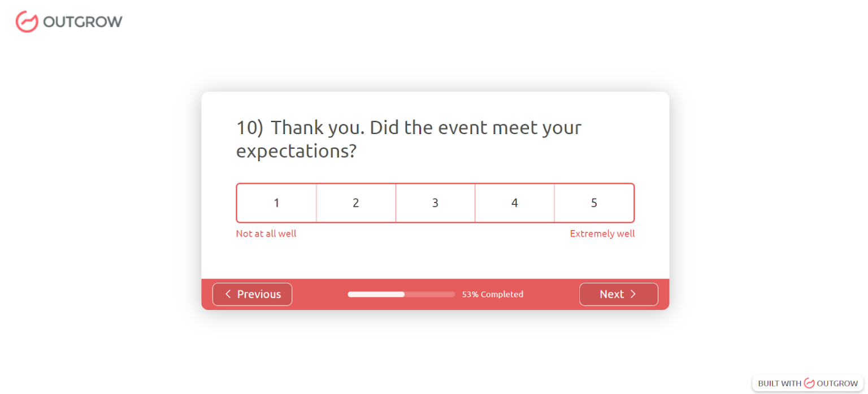
Task: Choose rating 5 for event expectations
Action: [594, 203]
